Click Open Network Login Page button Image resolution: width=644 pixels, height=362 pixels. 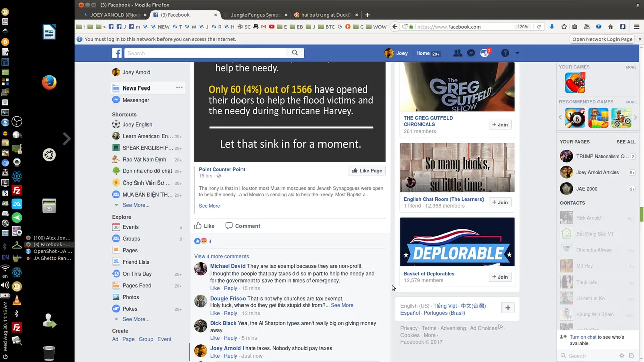click(x=602, y=39)
